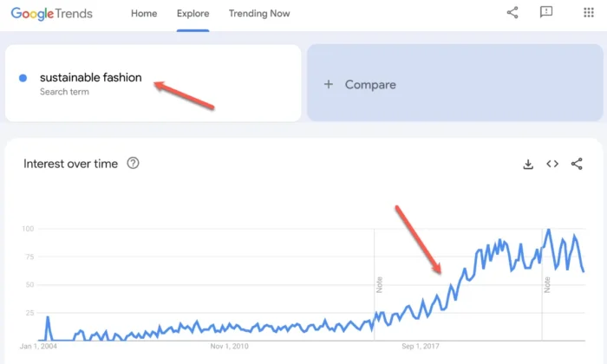Open help for Interest over time

tap(133, 163)
